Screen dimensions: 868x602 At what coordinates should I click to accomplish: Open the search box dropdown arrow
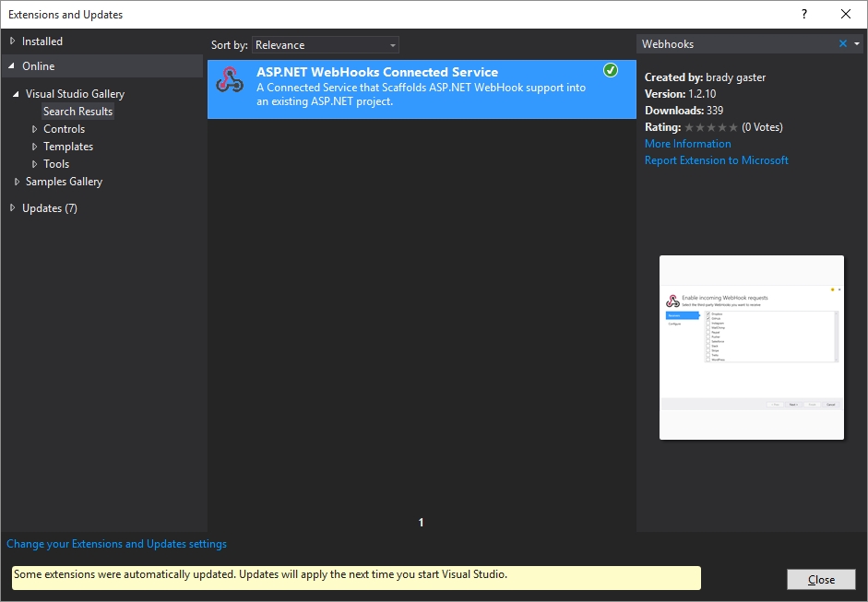point(857,43)
